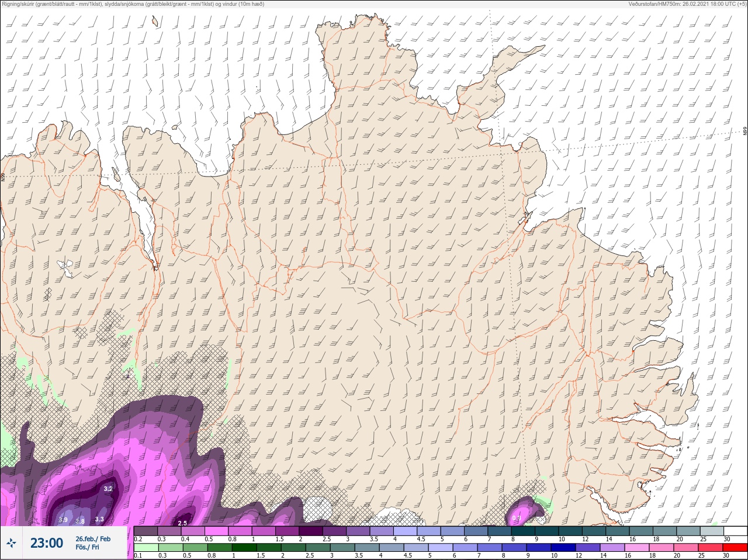Click the precipitation value 2.5 on the map

[x=182, y=523]
